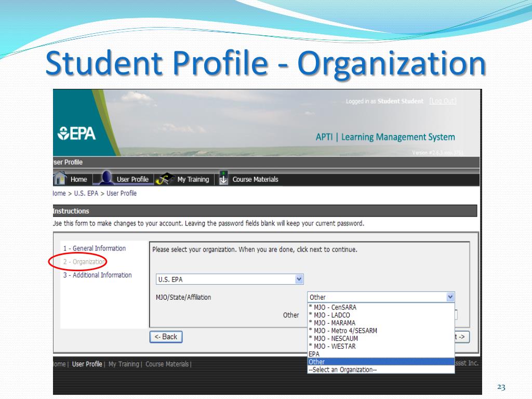
Task: Select EPA in the affiliation list
Action: point(381,354)
